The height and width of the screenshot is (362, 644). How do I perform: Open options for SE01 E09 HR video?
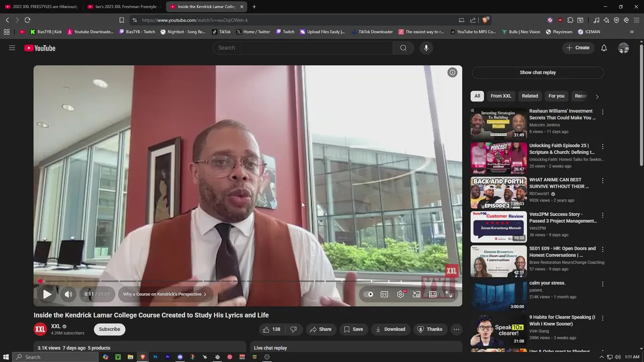tap(603, 249)
